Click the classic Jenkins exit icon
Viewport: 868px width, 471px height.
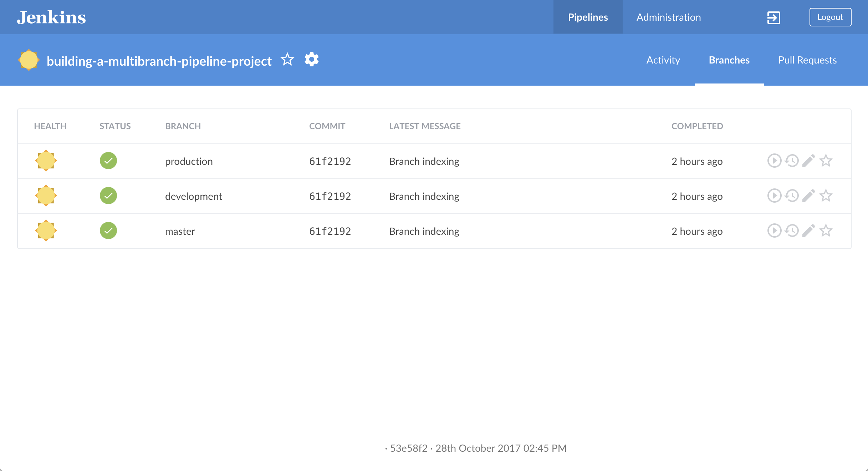(x=773, y=17)
